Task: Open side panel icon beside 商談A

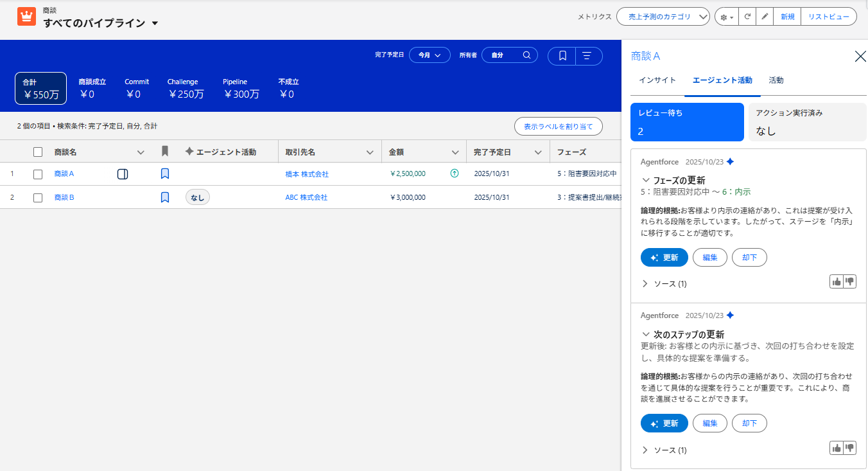Action: coord(123,173)
